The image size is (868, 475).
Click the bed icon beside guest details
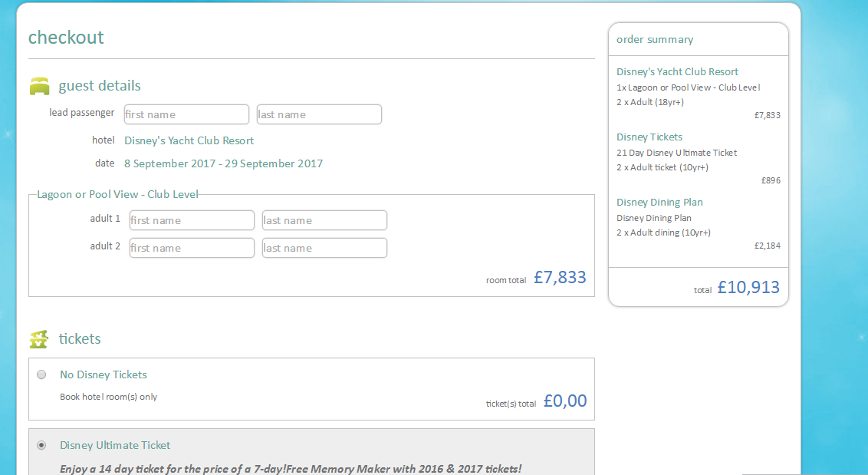(x=39, y=86)
